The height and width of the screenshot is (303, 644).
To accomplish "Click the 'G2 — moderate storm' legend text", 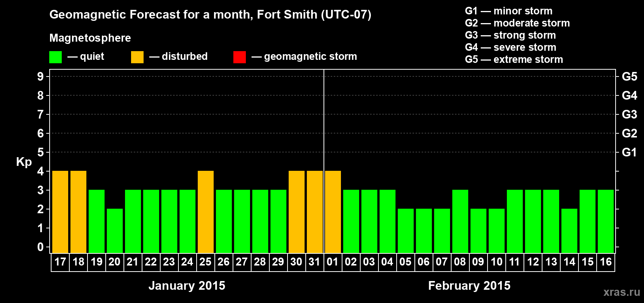I will click(x=517, y=23).
